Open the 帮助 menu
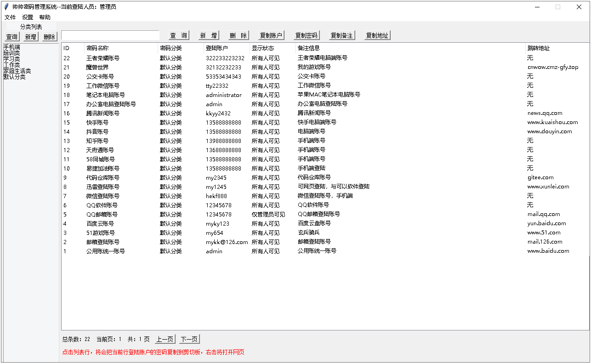The image size is (591, 364). 45,17
